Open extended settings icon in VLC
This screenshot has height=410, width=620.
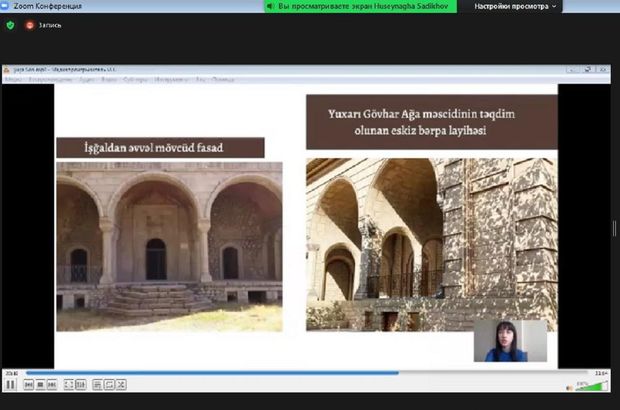(80, 384)
